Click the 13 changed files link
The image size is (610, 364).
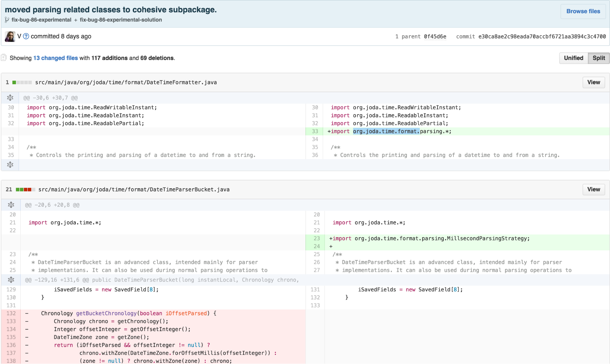(x=56, y=58)
